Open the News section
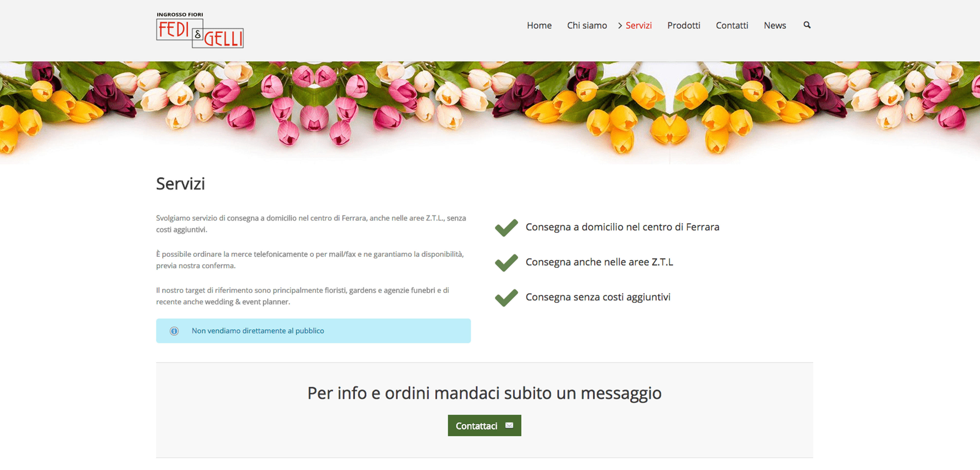 [x=775, y=26]
